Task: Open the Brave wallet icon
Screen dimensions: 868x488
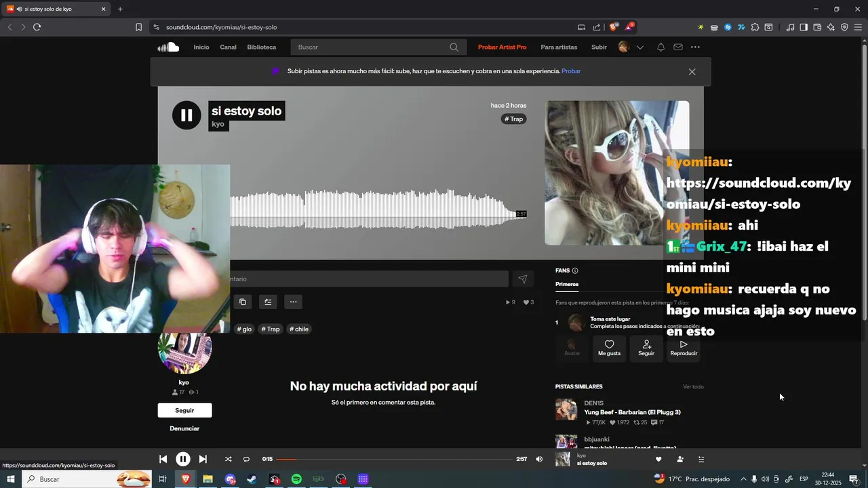Action: (817, 27)
